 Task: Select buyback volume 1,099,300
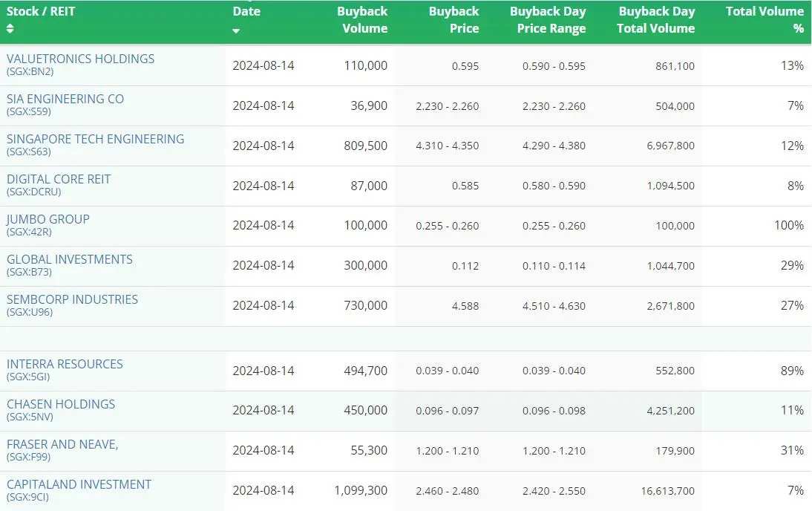[x=361, y=491]
